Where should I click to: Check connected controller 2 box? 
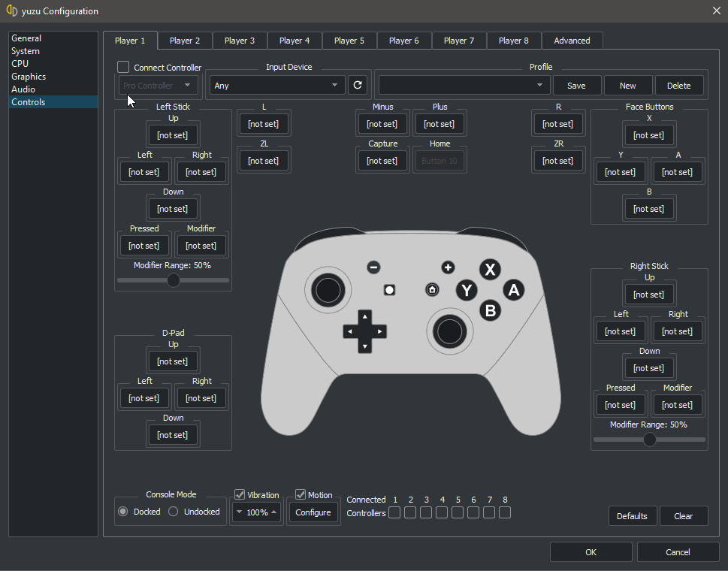pos(410,512)
